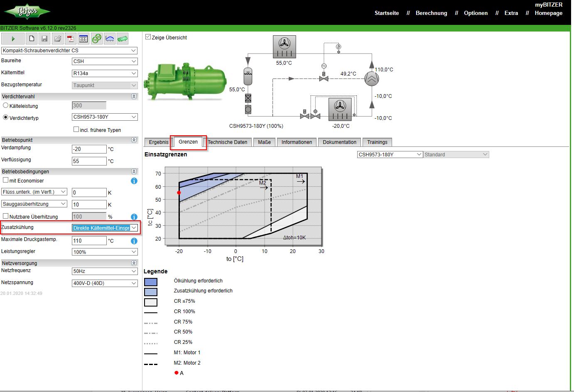Screen dimensions: 574x392
Task: Open the Kältemittel R134a dropdown
Action: point(105,73)
